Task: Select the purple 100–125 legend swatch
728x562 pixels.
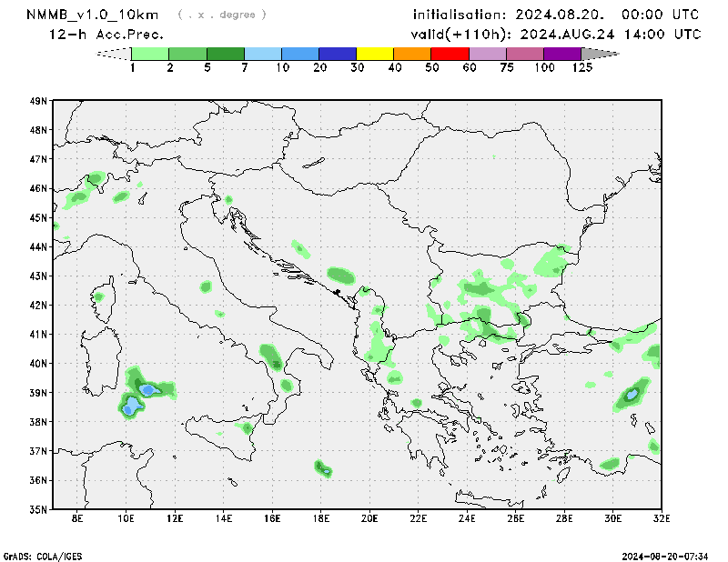Action: point(562,54)
